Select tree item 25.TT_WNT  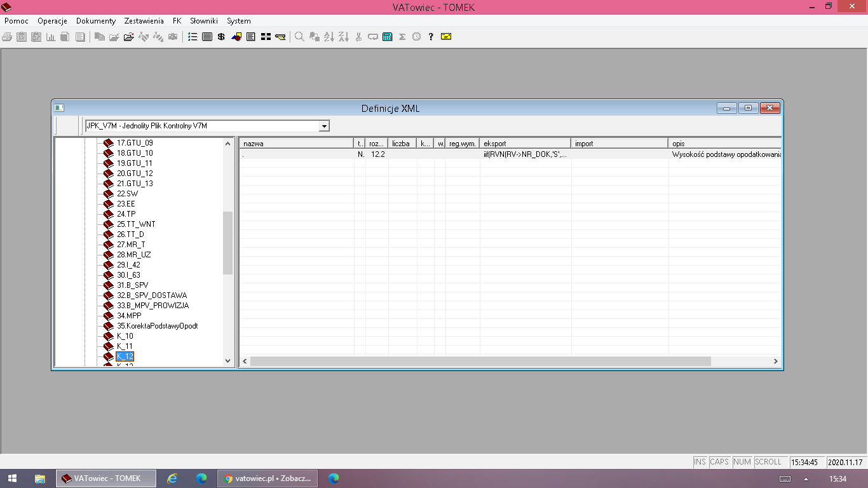136,224
